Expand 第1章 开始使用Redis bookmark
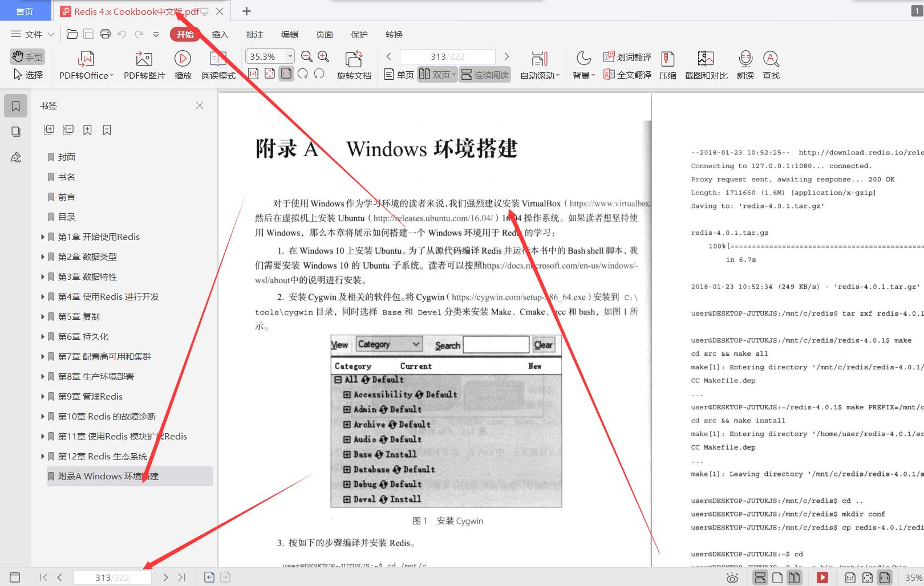Image resolution: width=924 pixels, height=586 pixels. (42, 237)
